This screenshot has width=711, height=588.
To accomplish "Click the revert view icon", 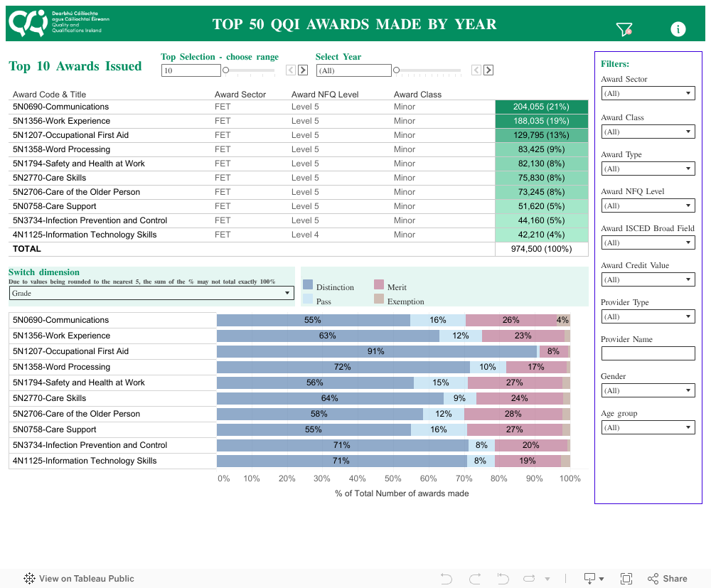I will click(x=503, y=579).
